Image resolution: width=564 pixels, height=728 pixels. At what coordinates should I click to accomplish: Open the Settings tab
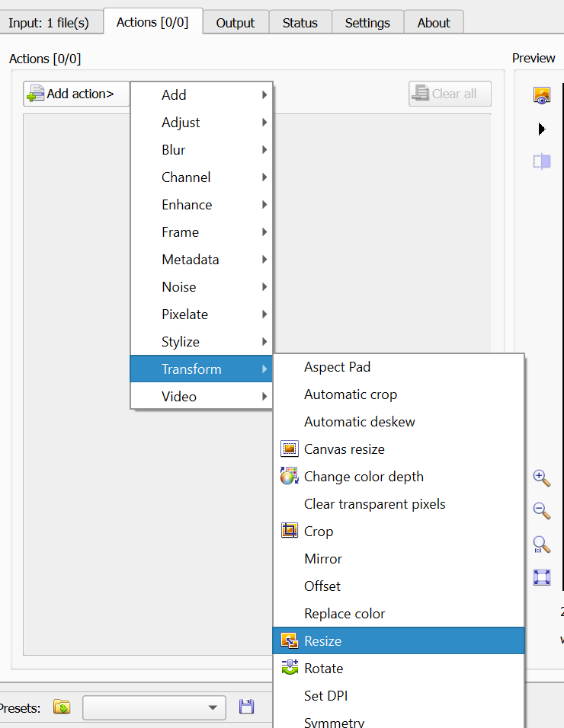tap(367, 23)
